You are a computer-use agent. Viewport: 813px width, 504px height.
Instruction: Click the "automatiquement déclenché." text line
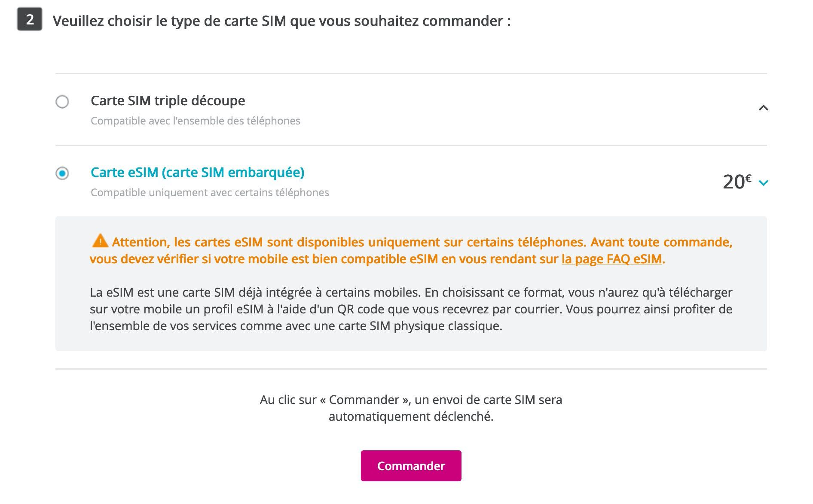pyautogui.click(x=411, y=417)
